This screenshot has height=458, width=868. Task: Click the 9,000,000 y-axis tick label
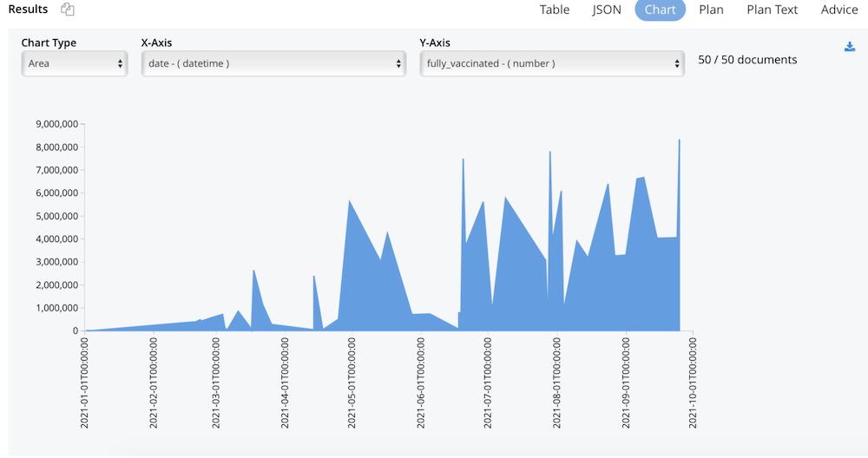[x=56, y=124]
